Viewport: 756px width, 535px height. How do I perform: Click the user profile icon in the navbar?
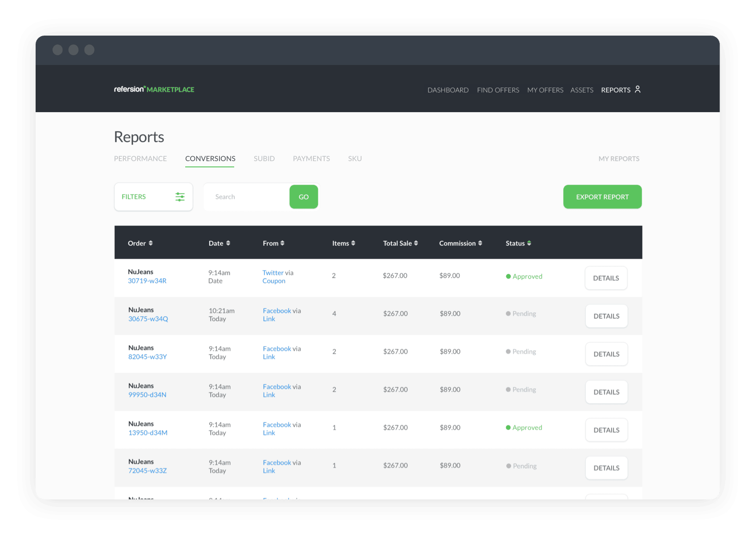tap(638, 89)
